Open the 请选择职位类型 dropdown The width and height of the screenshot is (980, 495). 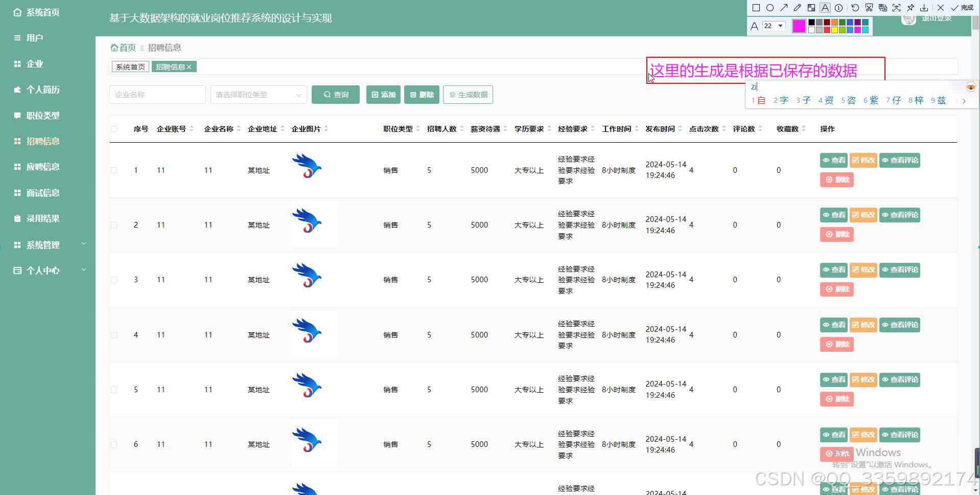coord(259,95)
